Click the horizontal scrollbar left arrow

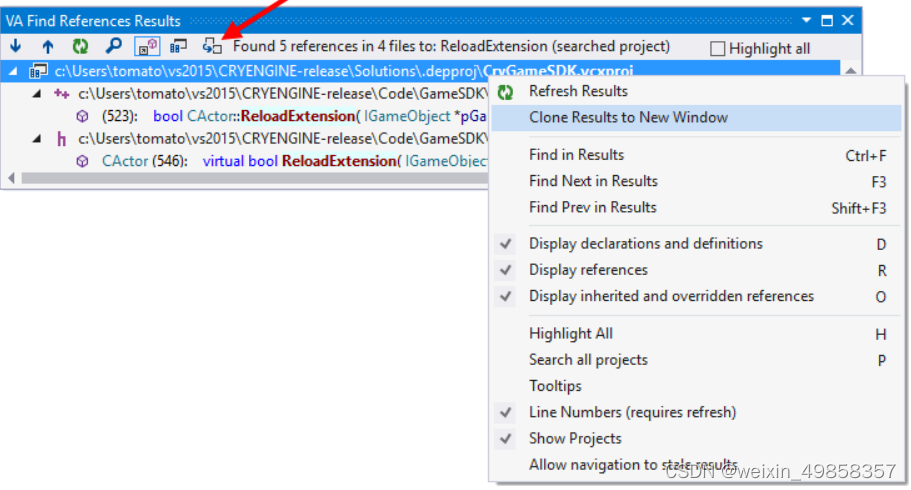11,178
